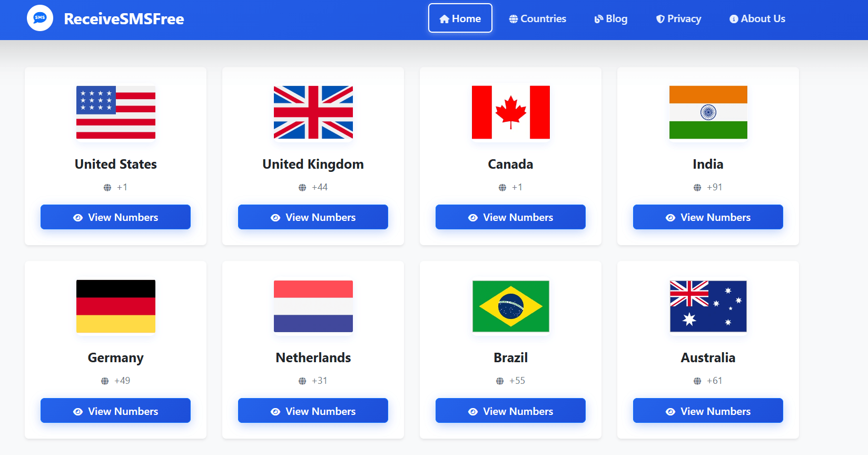
Task: Open the Countries menu item
Action: coord(538,18)
